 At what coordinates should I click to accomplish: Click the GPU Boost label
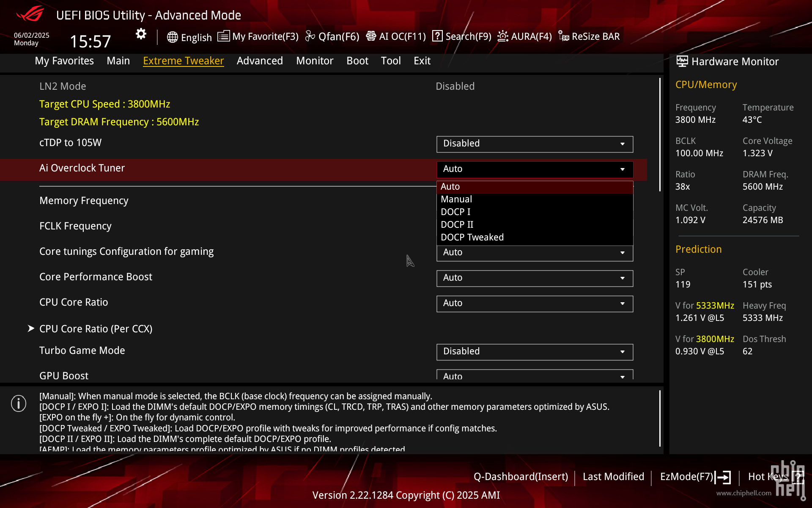(x=64, y=375)
